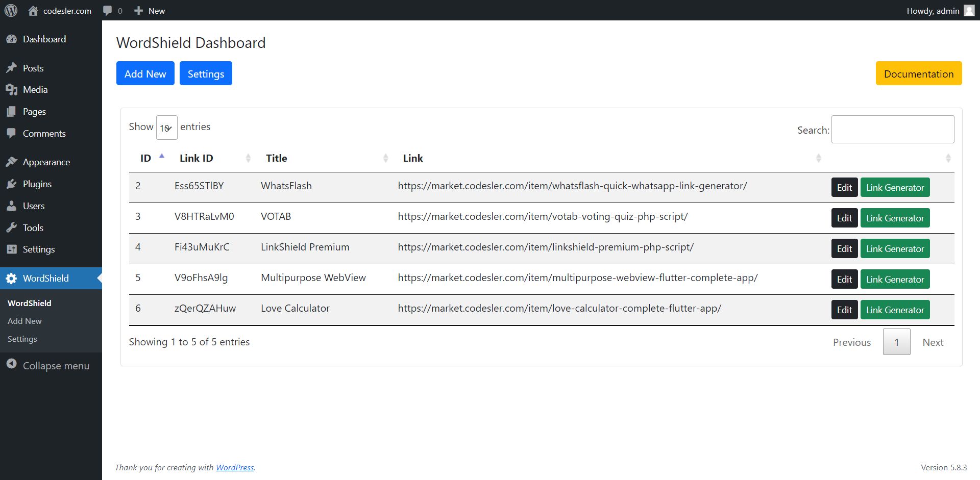
Task: Open the Media library menu
Action: (x=35, y=90)
